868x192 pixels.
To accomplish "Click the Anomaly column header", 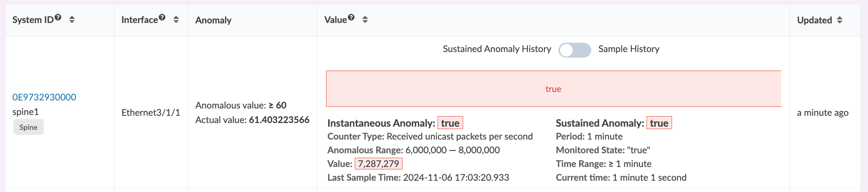I will click(x=213, y=20).
